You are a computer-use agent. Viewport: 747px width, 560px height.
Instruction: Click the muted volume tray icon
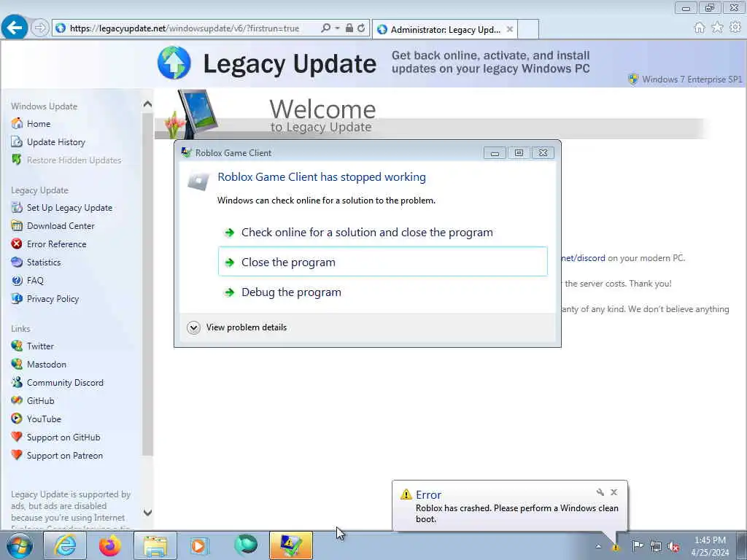[x=673, y=546]
